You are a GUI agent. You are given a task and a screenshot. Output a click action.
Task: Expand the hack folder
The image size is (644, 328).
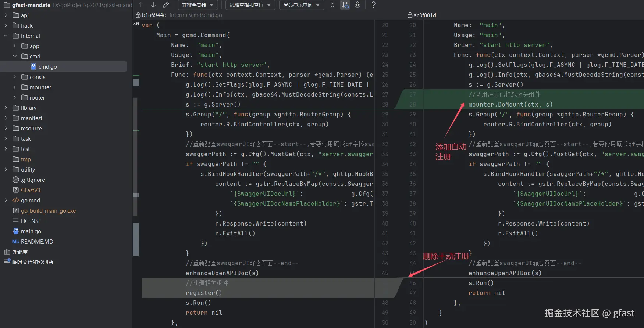tap(6, 25)
